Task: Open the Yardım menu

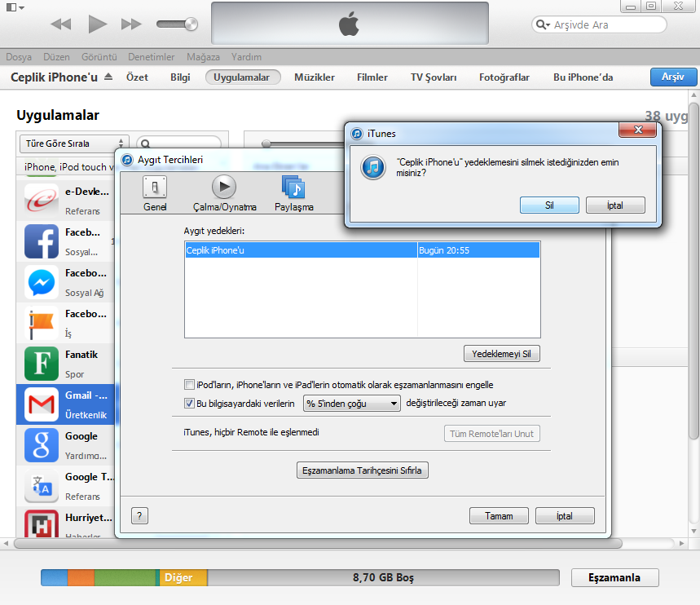Action: point(246,57)
